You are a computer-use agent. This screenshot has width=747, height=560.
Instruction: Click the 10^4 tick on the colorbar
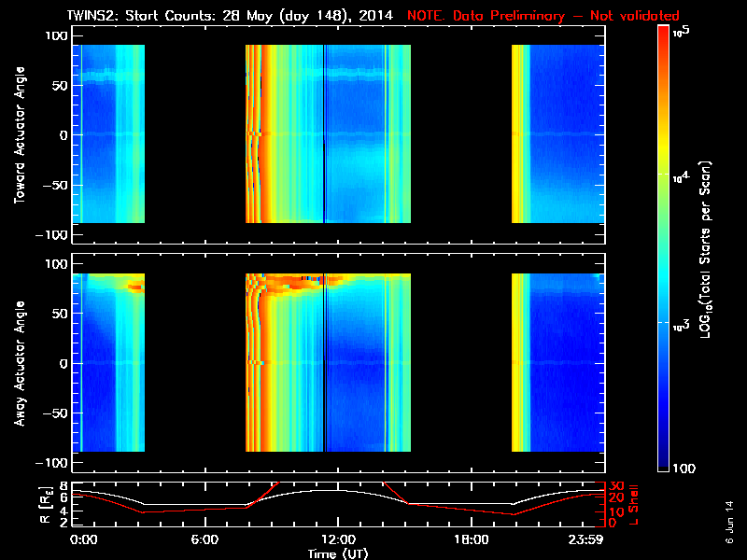[x=681, y=177]
